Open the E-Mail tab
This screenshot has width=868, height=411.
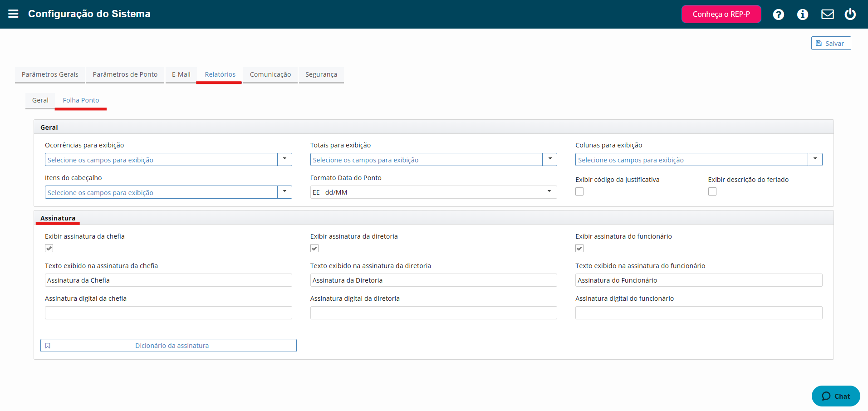[181, 74]
